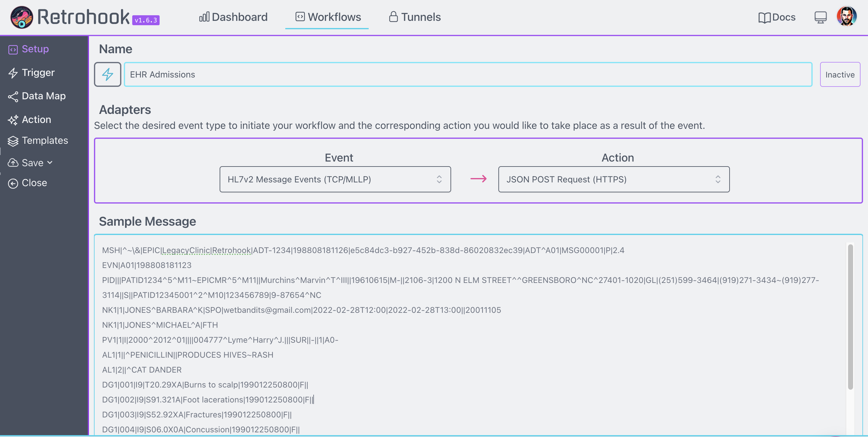Open the Event adapter dropdown
Screen dimensions: 868x437
[335, 179]
